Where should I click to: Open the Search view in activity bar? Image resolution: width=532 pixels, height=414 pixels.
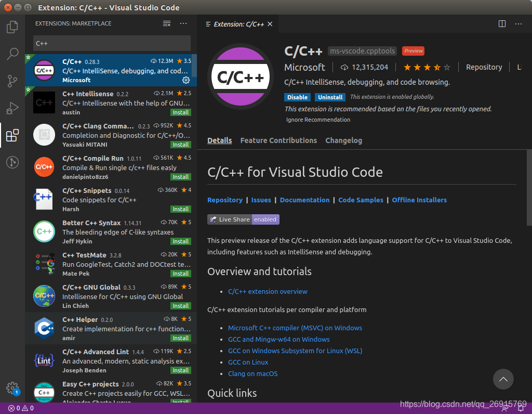pyautogui.click(x=12, y=54)
